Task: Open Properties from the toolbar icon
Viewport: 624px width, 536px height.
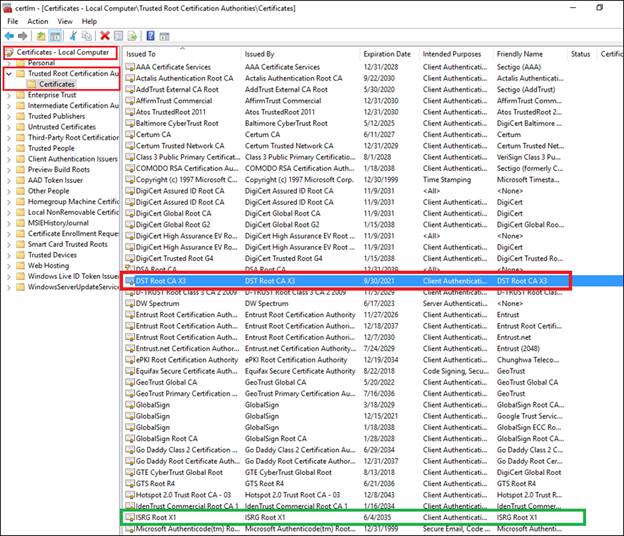Action: (119, 36)
